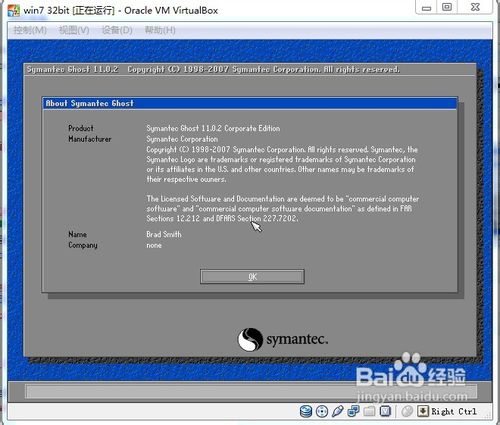Click the About Symantec Ghost title bar
500x425 pixels.
pos(250,103)
